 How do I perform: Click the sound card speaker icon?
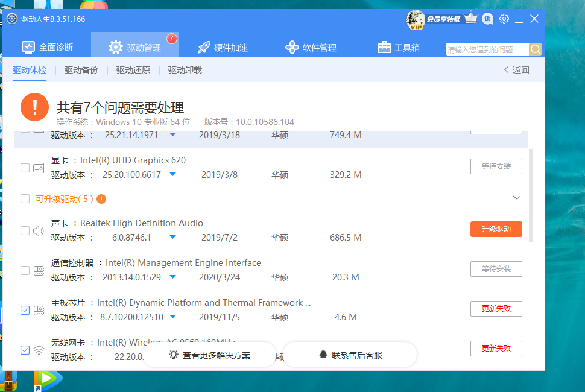(x=39, y=231)
